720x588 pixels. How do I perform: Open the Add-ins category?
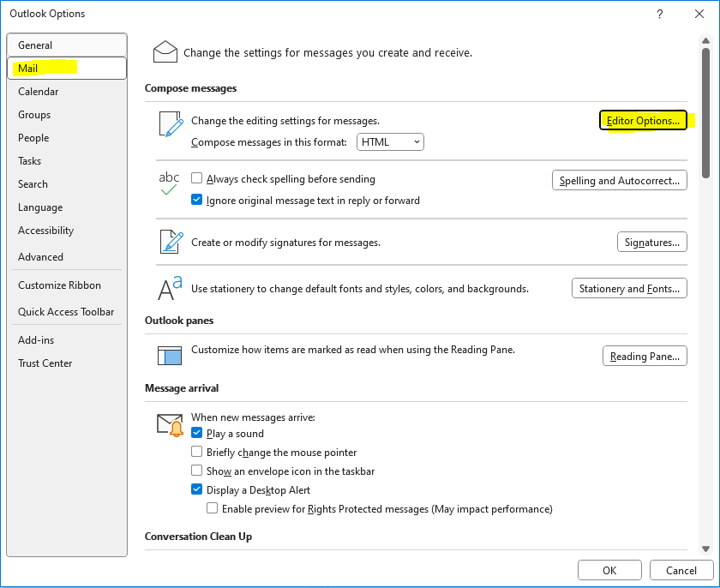(67, 340)
